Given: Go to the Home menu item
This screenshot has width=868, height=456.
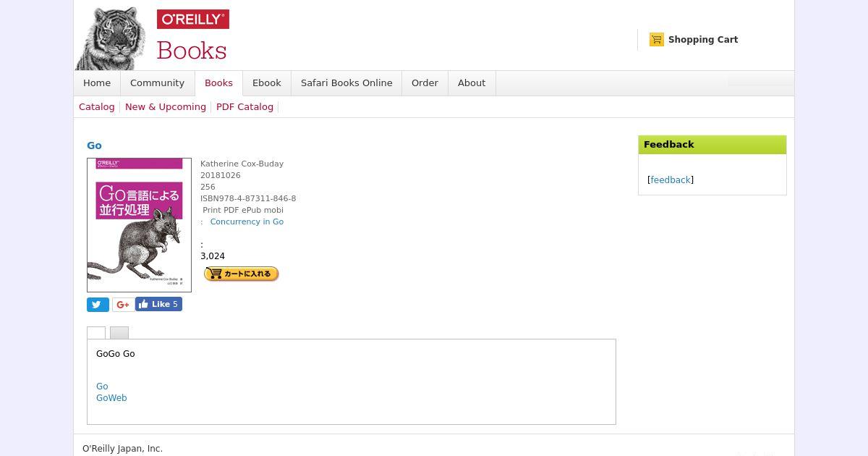Looking at the screenshot, I should tap(97, 83).
